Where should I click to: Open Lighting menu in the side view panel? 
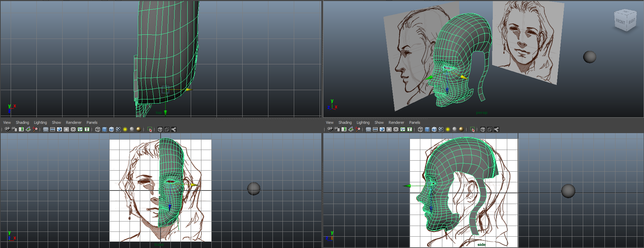(x=363, y=122)
